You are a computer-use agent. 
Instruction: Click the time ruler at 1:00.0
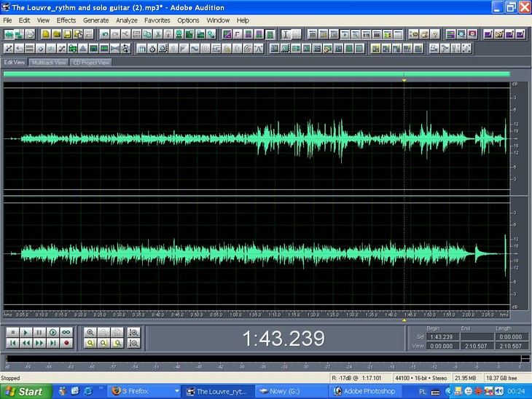236,315
